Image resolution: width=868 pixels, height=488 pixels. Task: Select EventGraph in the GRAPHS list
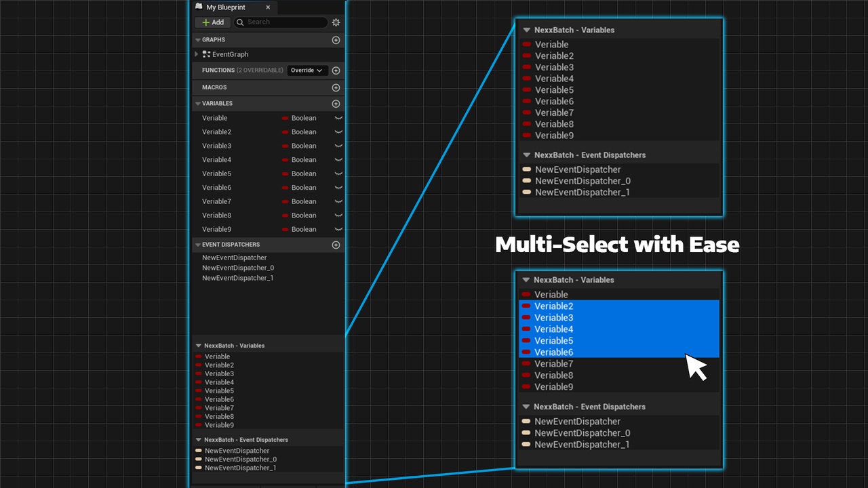coord(230,54)
